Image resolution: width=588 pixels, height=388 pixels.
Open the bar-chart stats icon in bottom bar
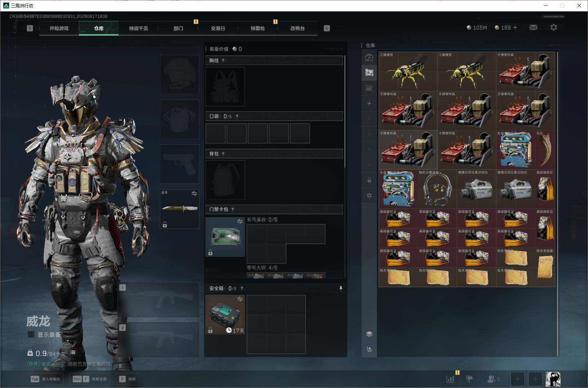(x=450, y=379)
